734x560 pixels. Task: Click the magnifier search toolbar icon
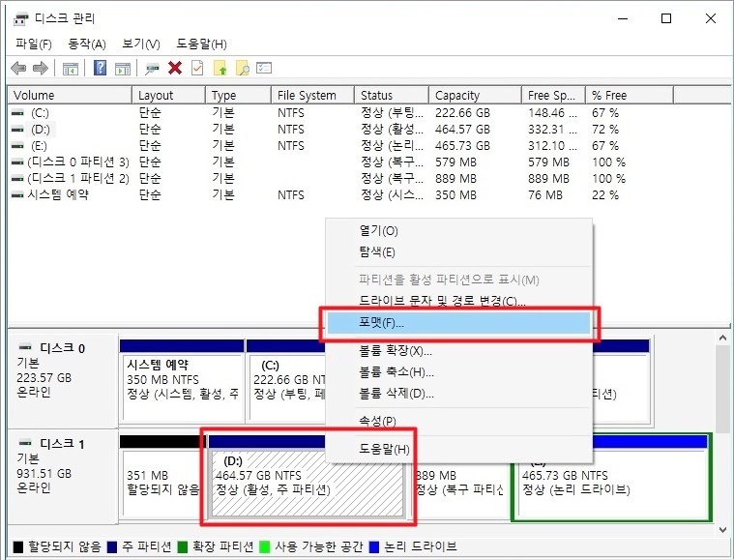243,69
